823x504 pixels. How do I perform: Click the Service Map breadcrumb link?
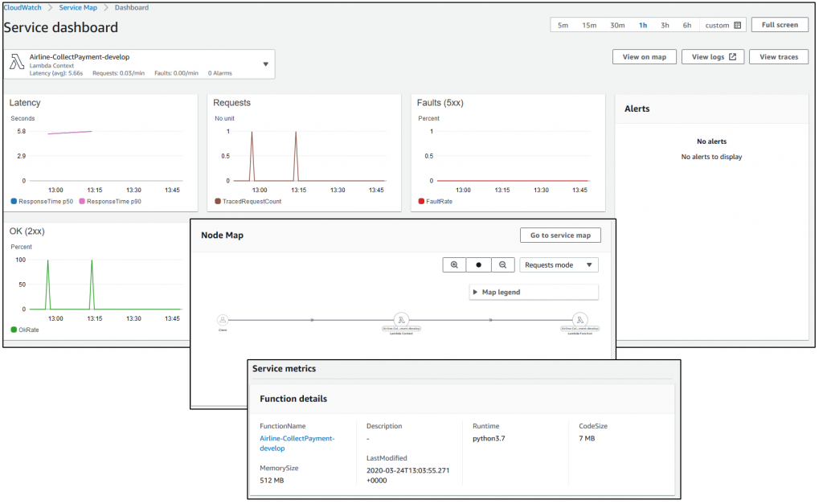click(x=78, y=7)
